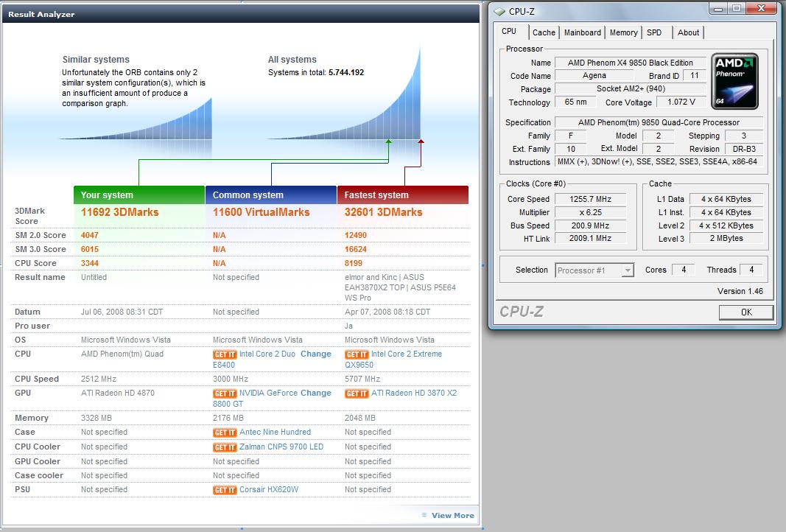Click the Cores count field in CPU-Z
This screenshot has width=786, height=532.
(x=684, y=270)
